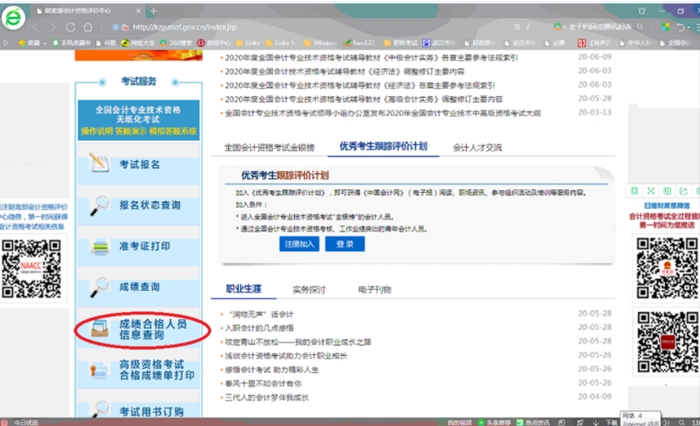Click the 报名状态查询 magnifier icon
Image resolution: width=700 pixels, height=426 pixels.
coord(99,204)
